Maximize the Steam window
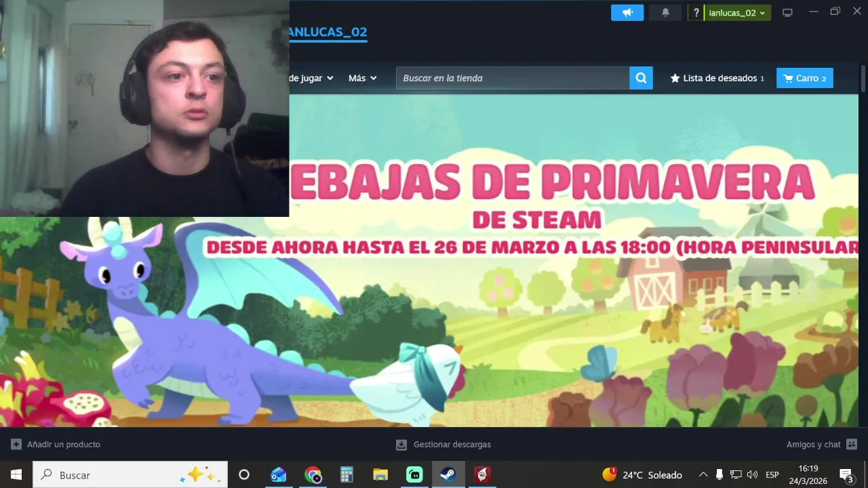Image resolution: width=868 pixels, height=488 pixels. click(x=835, y=12)
